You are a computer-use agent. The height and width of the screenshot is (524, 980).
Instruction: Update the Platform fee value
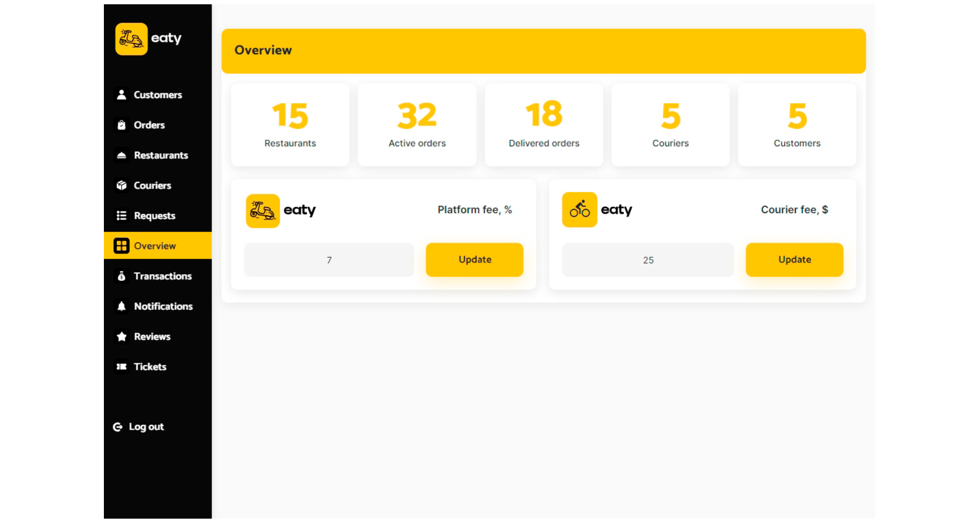coord(474,260)
